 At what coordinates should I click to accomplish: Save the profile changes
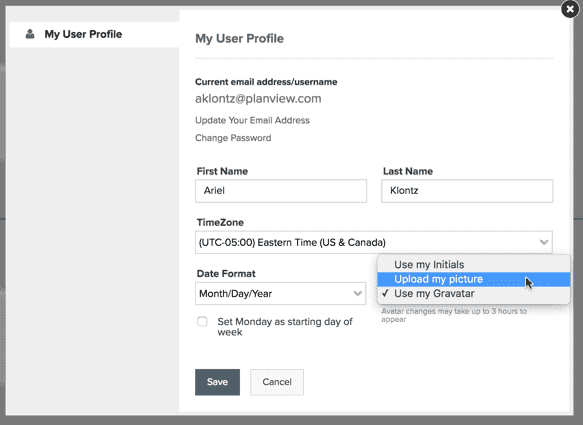tap(218, 382)
